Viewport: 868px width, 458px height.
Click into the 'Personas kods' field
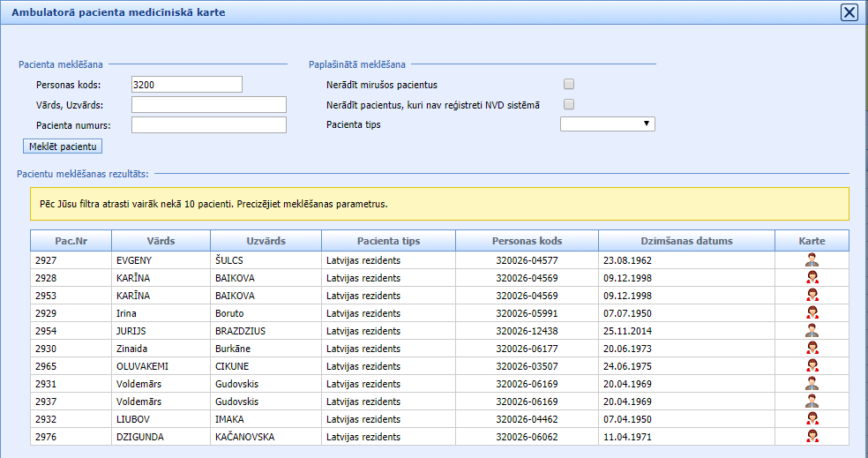[186, 85]
